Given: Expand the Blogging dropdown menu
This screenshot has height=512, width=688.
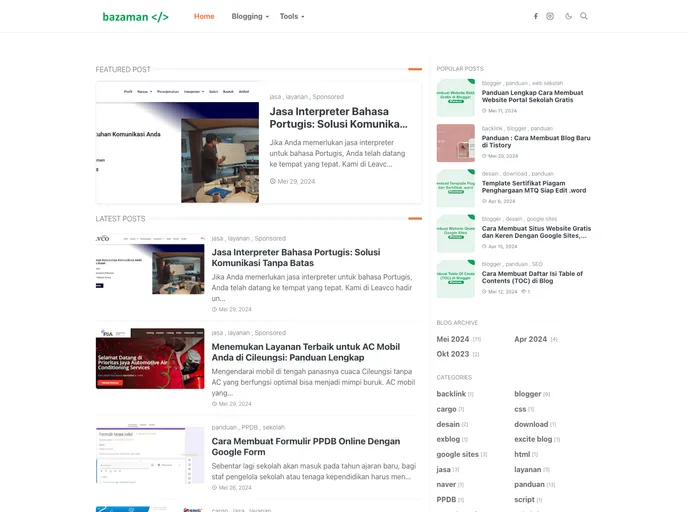Looking at the screenshot, I should 250,17.
